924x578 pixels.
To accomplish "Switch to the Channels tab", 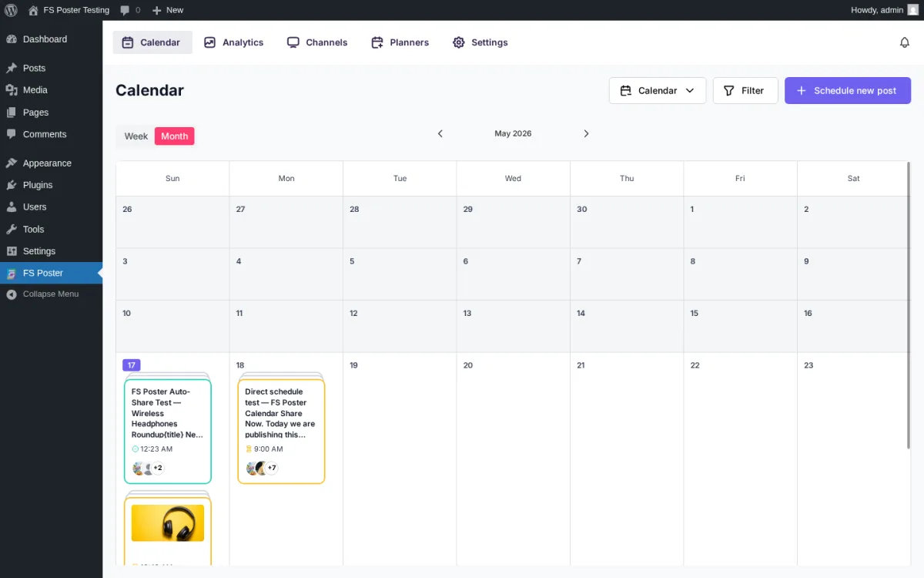I will pyautogui.click(x=317, y=42).
